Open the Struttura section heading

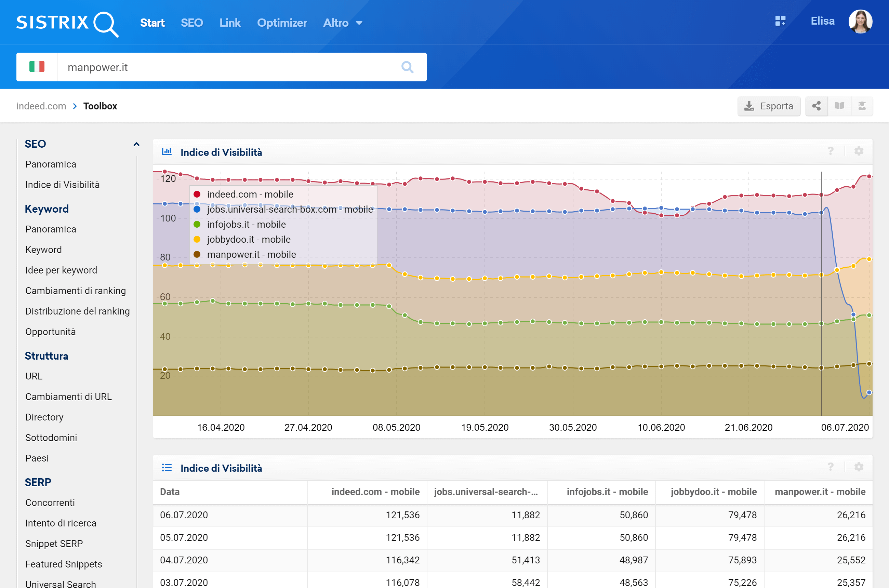47,356
